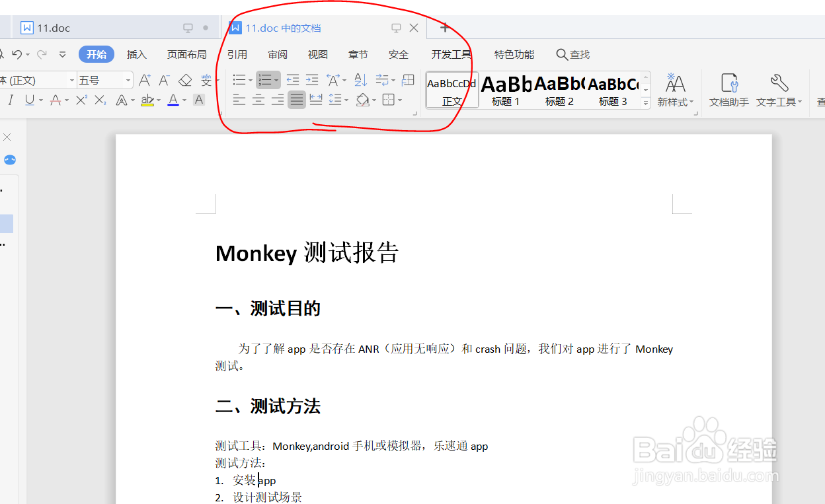Open the 安全 ribbon tab
825x504 pixels.
(399, 54)
